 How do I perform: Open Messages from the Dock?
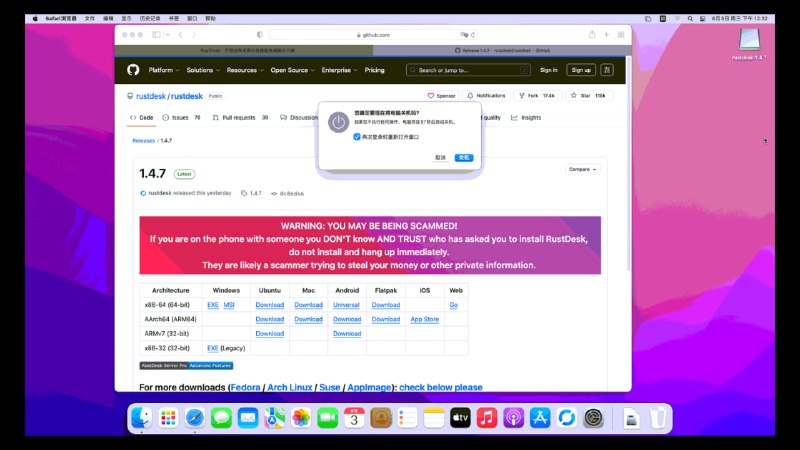click(x=221, y=418)
